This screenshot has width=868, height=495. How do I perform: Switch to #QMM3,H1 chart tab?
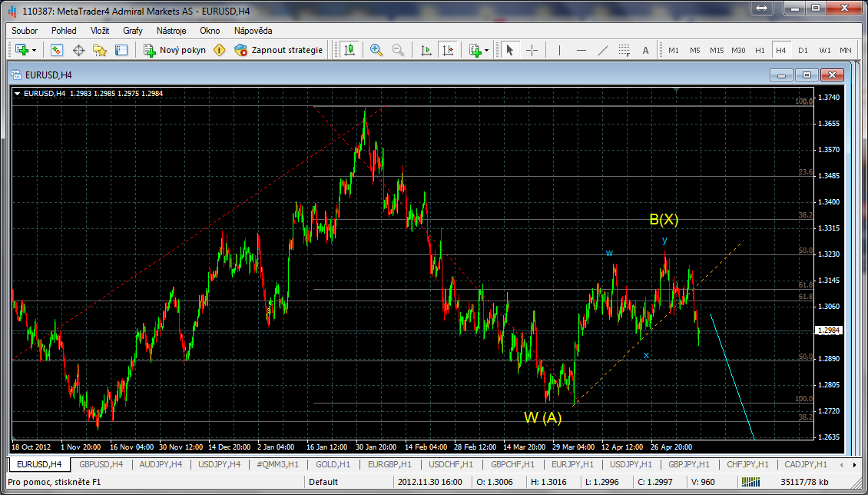coord(277,464)
